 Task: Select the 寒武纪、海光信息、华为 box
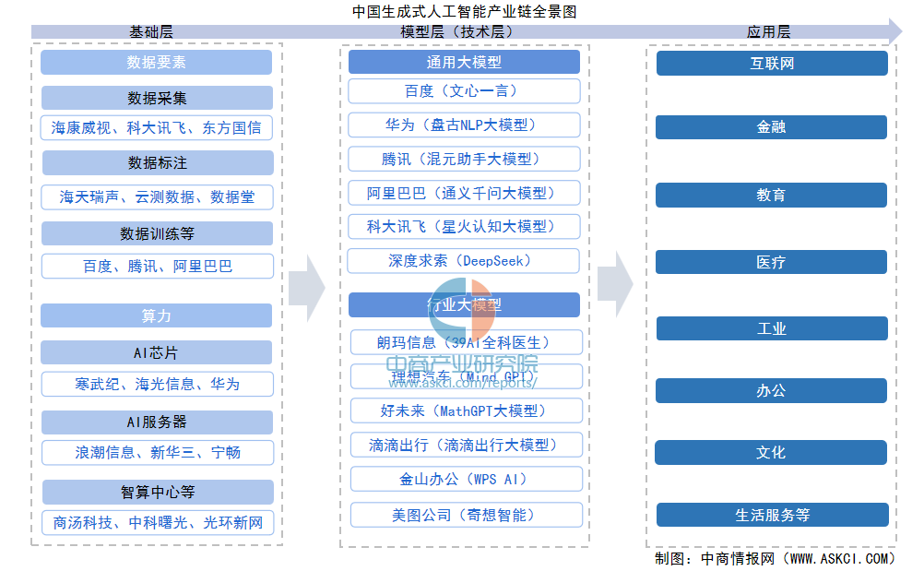(157, 384)
